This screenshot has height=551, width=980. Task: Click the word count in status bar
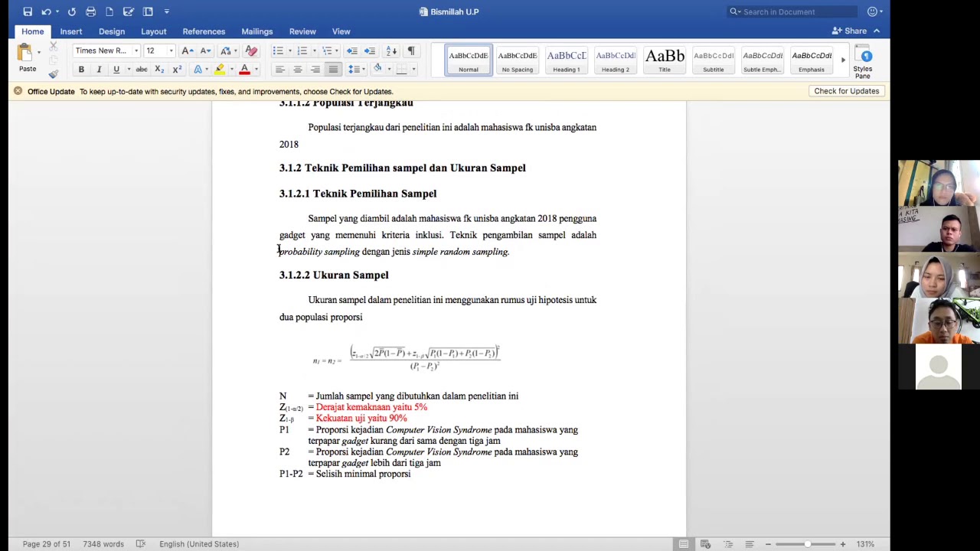pos(103,544)
